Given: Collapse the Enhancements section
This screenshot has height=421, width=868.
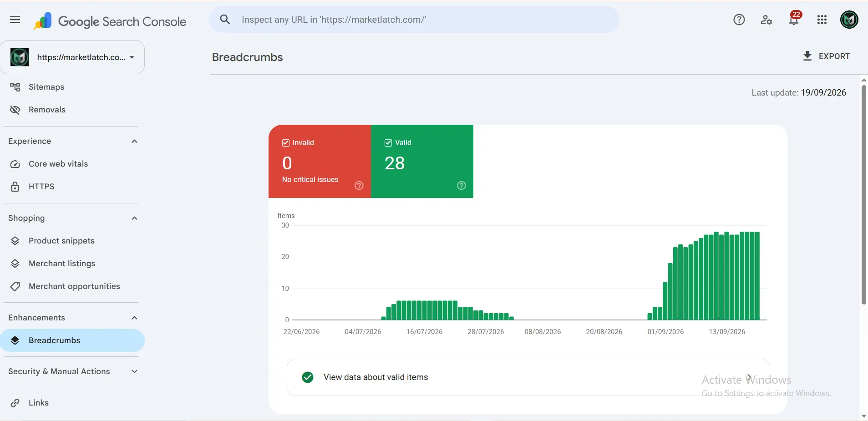Looking at the screenshot, I should point(134,318).
